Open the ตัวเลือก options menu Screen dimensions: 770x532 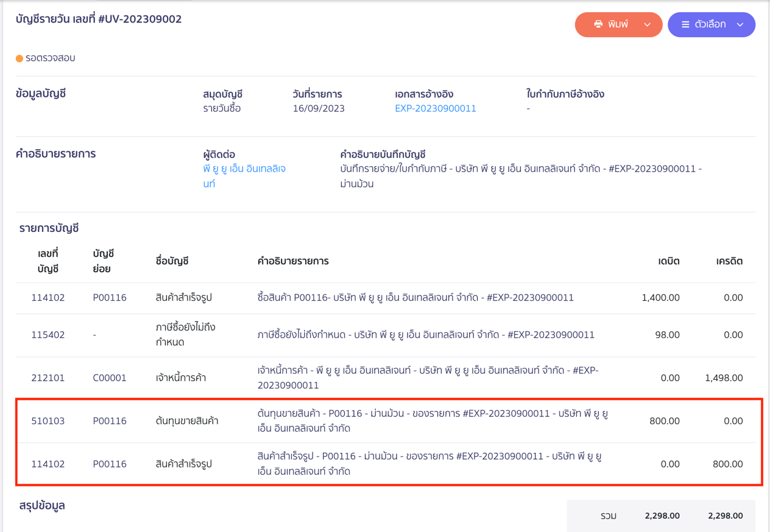710,25
